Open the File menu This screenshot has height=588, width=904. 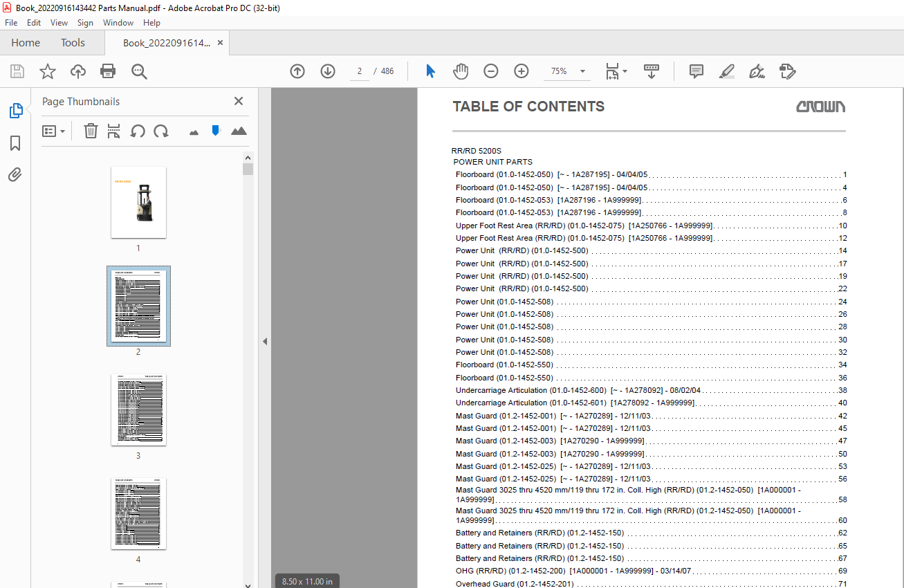coord(11,23)
